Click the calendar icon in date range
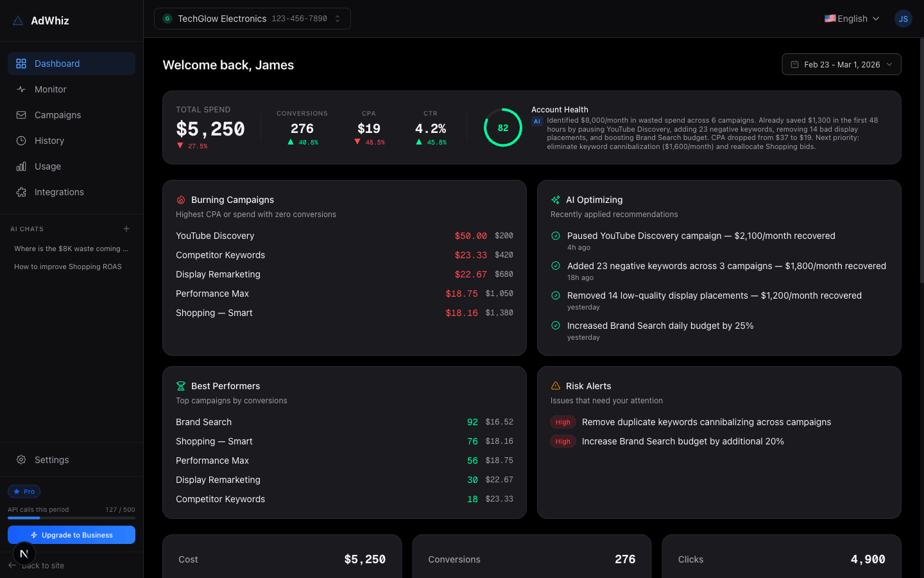Image resolution: width=924 pixels, height=578 pixels. tap(794, 64)
